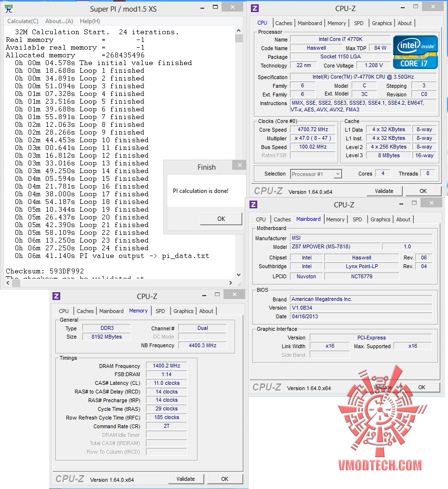
Task: Click the Specification field i7-4770K CPU @ 3.50GHz
Action: point(363,77)
